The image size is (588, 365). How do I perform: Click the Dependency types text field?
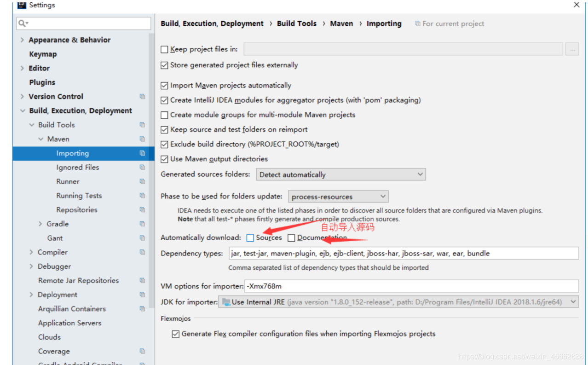(x=404, y=253)
